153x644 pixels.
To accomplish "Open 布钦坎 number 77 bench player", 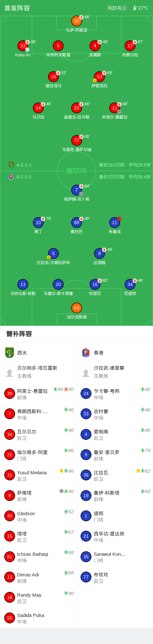I will (115, 577).
